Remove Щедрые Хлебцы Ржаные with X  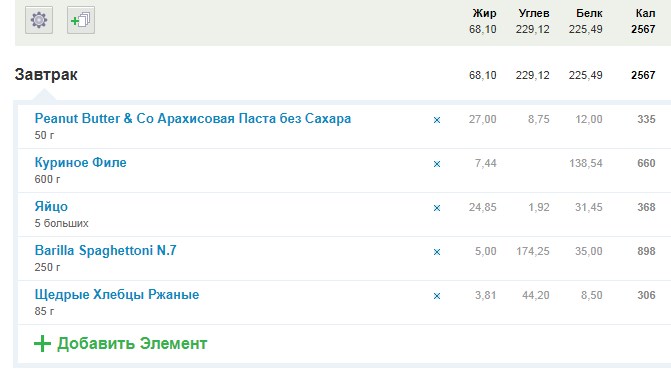click(437, 296)
